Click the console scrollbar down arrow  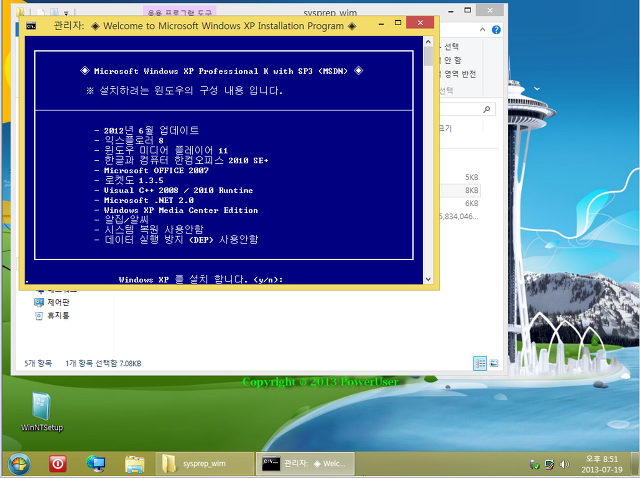pos(428,279)
